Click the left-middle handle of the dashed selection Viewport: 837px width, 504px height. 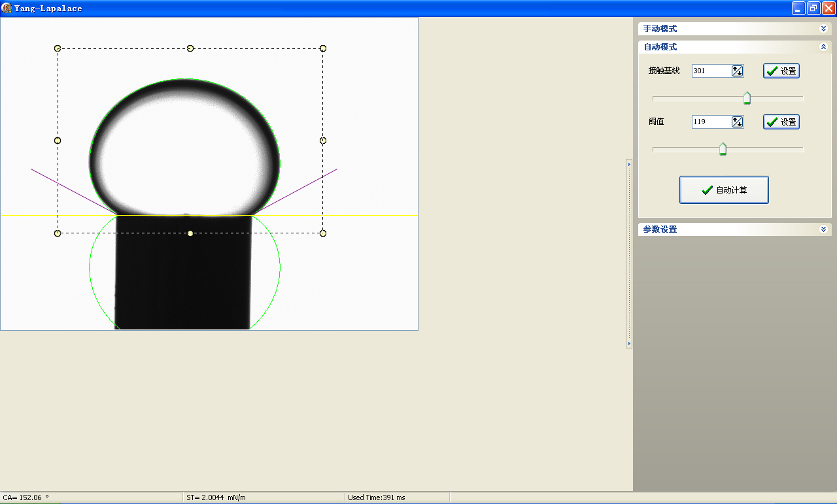[58, 141]
